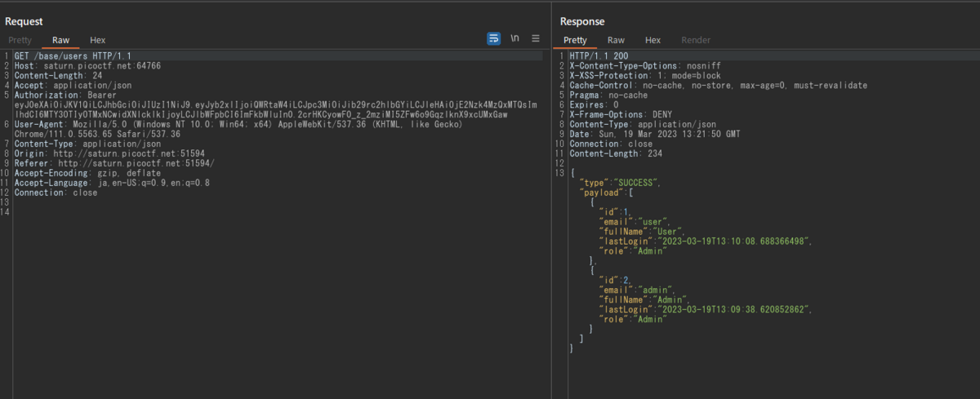
Task: Click the "type":"SUCCESS" JSON line
Action: 619,183
